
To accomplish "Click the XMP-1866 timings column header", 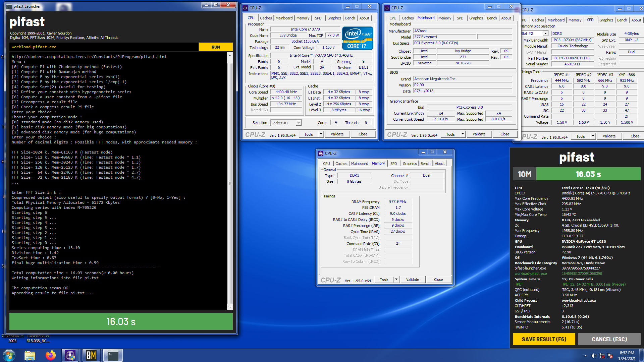I will tap(626, 75).
